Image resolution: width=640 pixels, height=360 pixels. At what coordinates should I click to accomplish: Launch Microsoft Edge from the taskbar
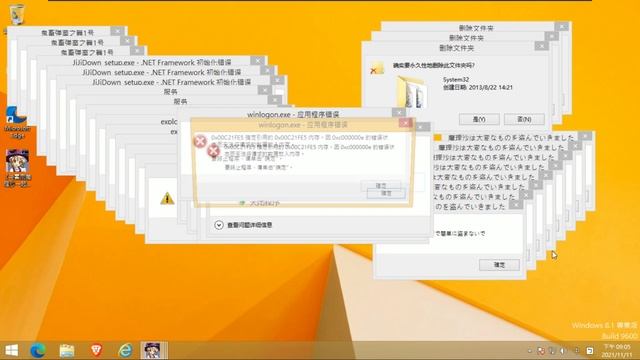point(38,350)
